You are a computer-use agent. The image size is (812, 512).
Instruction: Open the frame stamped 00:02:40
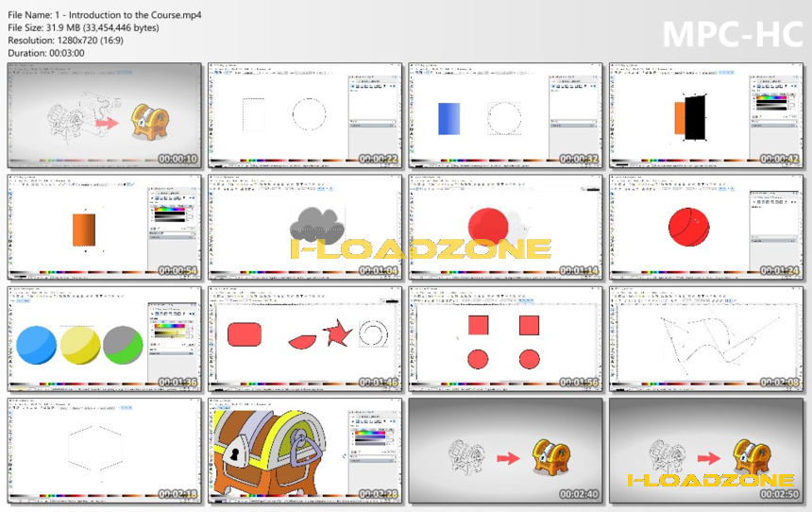[506, 451]
